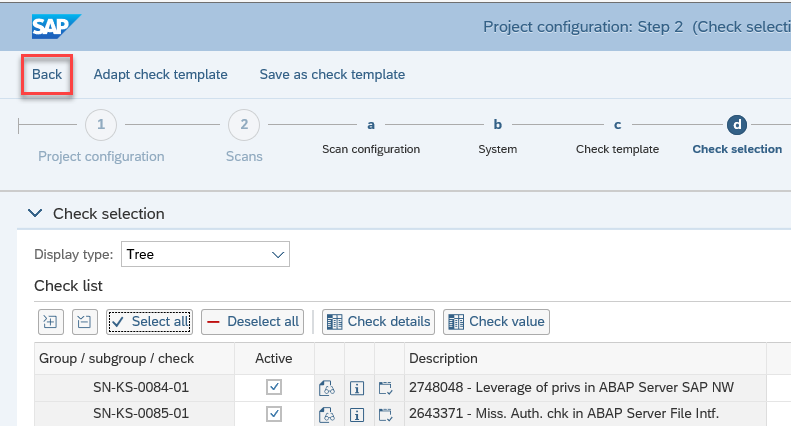Click the SAP logo
The image size is (791, 426).
pos(55,26)
